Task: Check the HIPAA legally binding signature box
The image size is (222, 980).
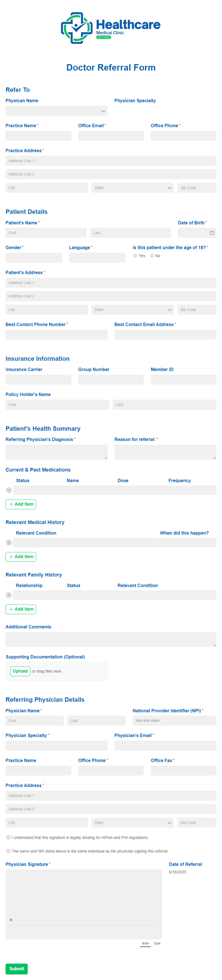Action: (8, 837)
